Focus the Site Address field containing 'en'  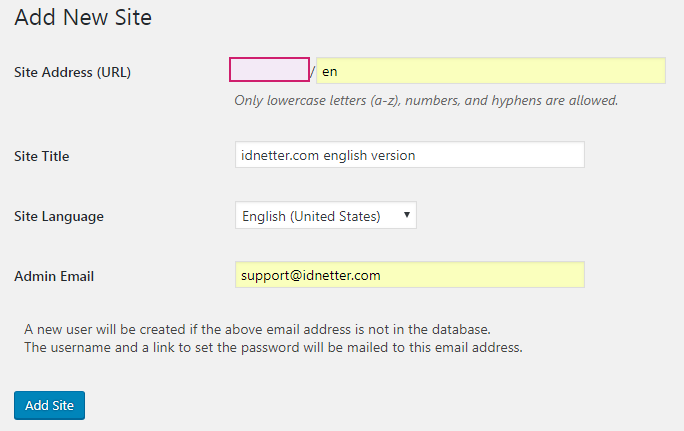(491, 71)
